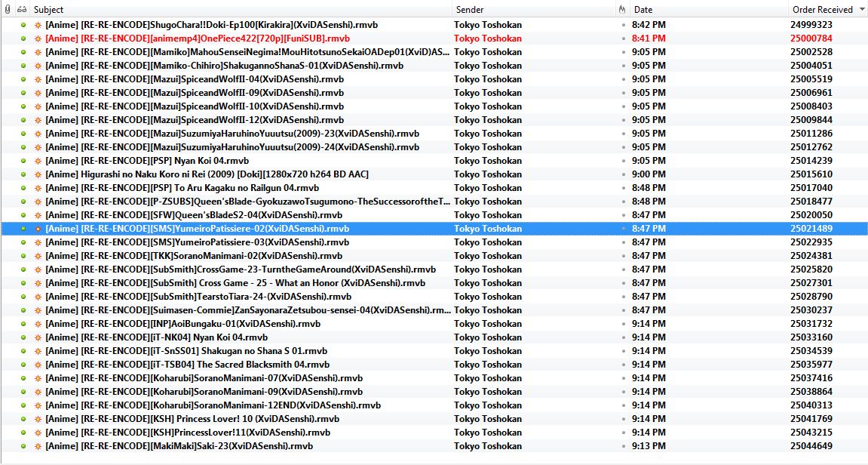Click the star icon beside ZanSayonaraZetsubou-sensei-04

(38, 310)
